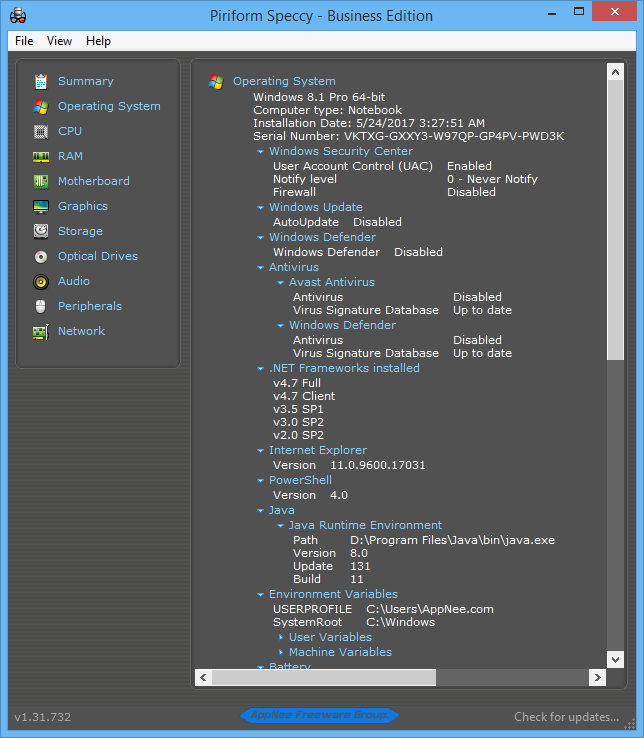This screenshot has width=644, height=738.
Task: Click Check for updates link
Action: pos(566,717)
